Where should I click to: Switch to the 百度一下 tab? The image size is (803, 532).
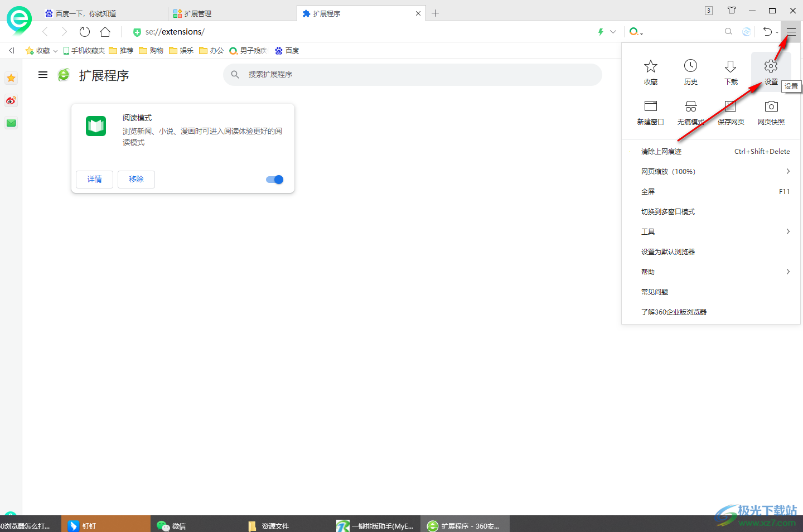coord(103,13)
